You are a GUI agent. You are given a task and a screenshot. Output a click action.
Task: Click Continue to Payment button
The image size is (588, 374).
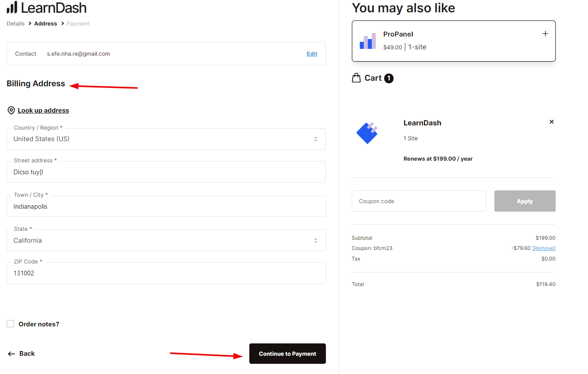pos(287,354)
